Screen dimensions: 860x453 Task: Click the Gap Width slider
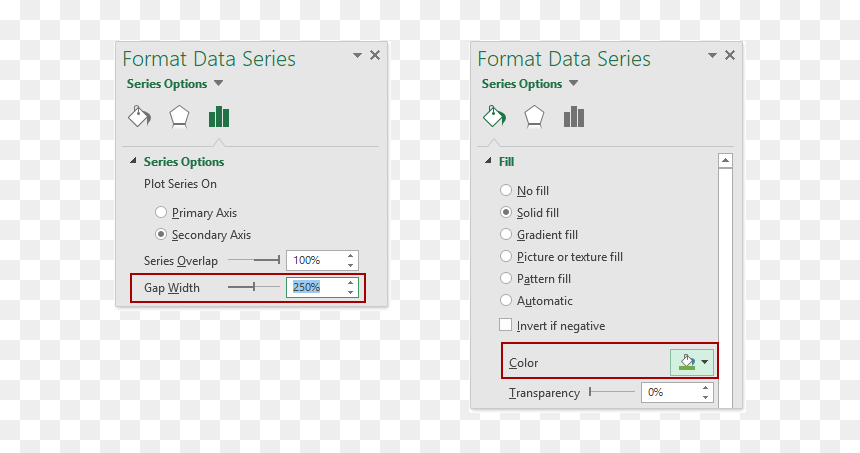coord(254,286)
